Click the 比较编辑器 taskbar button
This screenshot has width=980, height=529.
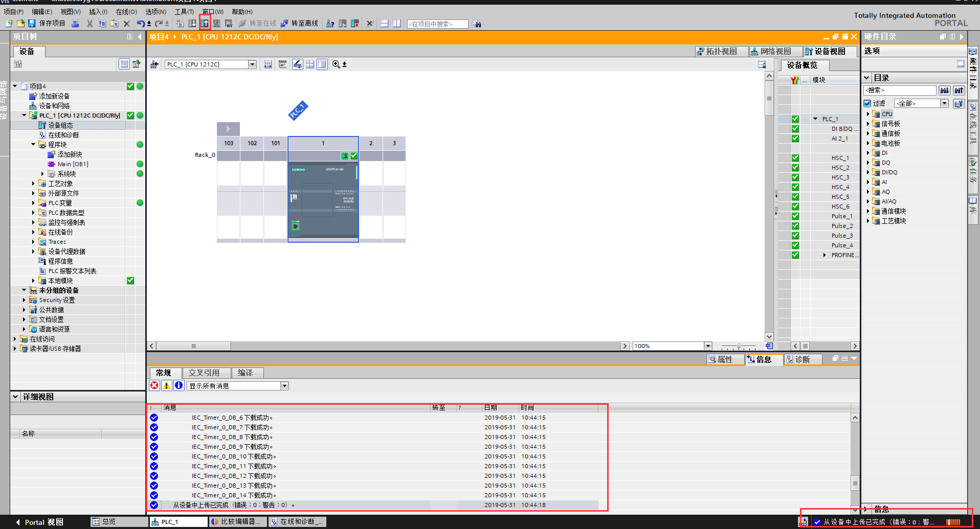pos(237,522)
